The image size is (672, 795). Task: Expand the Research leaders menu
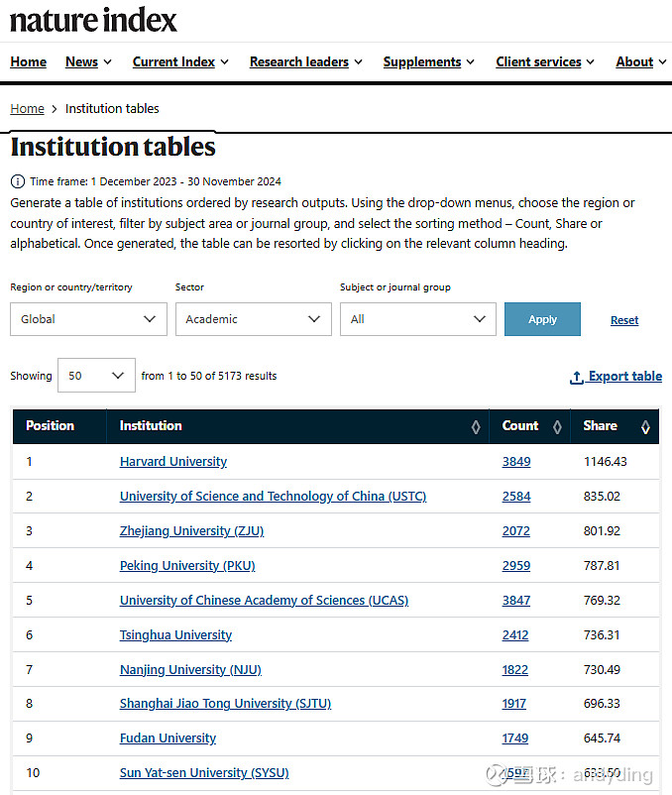305,61
